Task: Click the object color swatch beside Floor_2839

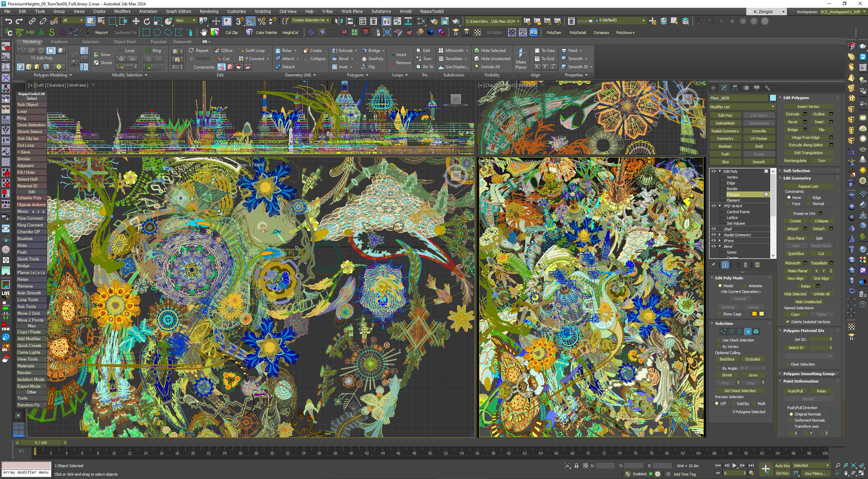Action: click(x=773, y=98)
